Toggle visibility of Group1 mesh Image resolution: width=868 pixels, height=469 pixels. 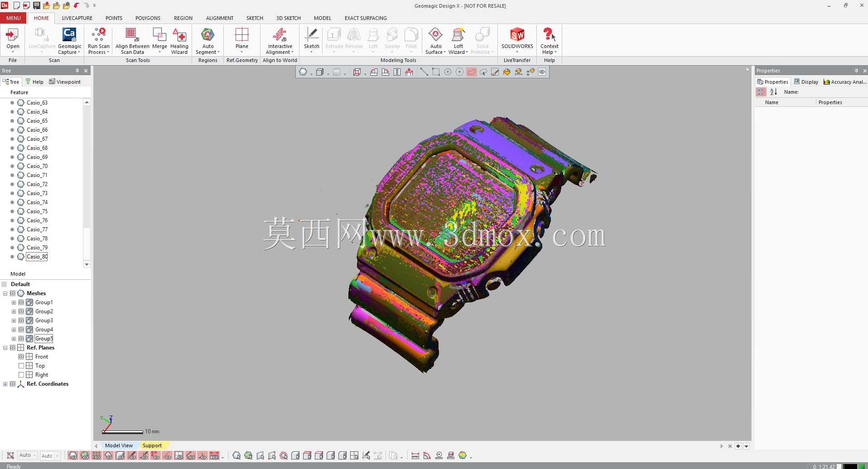point(21,302)
